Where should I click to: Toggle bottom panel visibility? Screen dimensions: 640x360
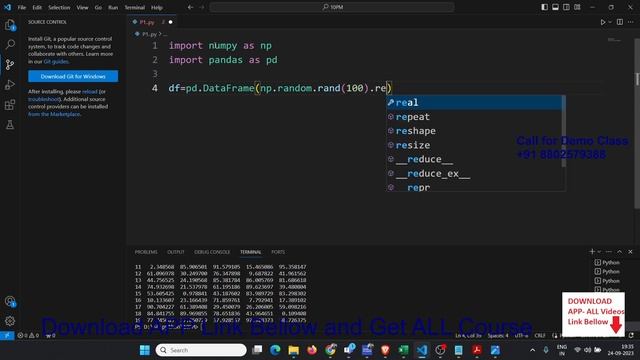coord(556,7)
